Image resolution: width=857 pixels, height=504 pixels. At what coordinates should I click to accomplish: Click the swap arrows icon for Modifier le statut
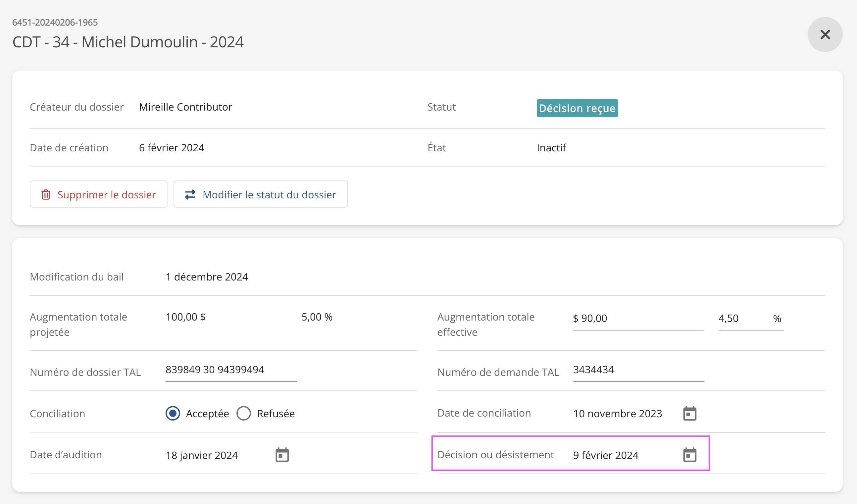click(x=190, y=194)
